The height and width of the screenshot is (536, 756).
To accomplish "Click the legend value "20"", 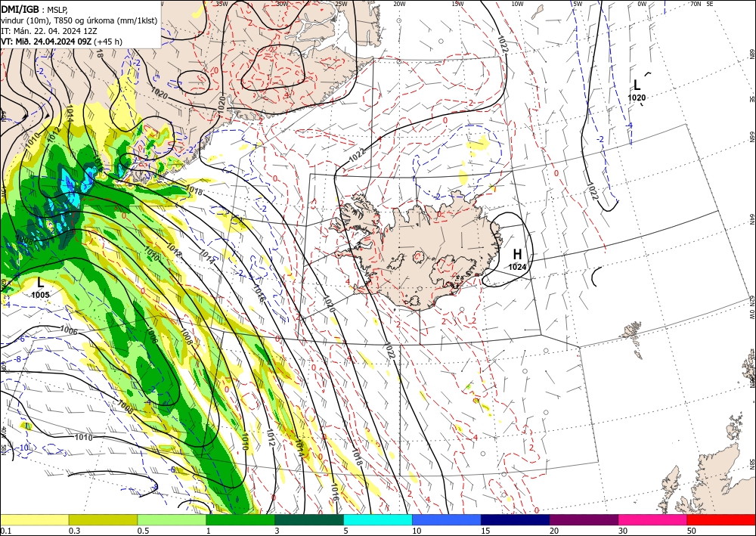I will 554,531.
